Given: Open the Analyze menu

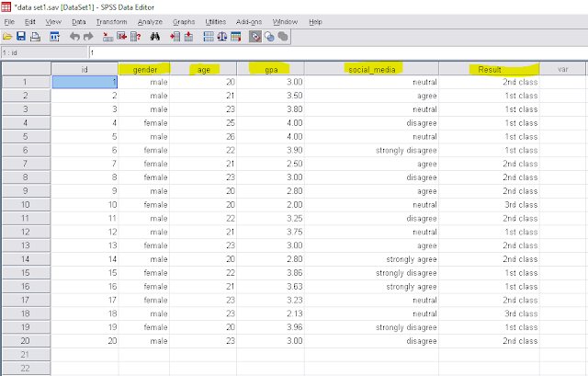Looking at the screenshot, I should pyautogui.click(x=150, y=22).
